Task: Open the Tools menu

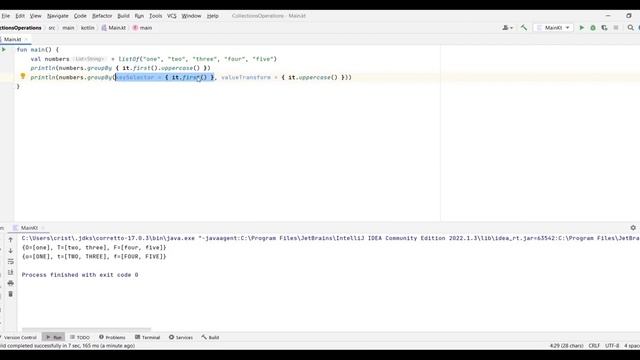Action: [156, 16]
